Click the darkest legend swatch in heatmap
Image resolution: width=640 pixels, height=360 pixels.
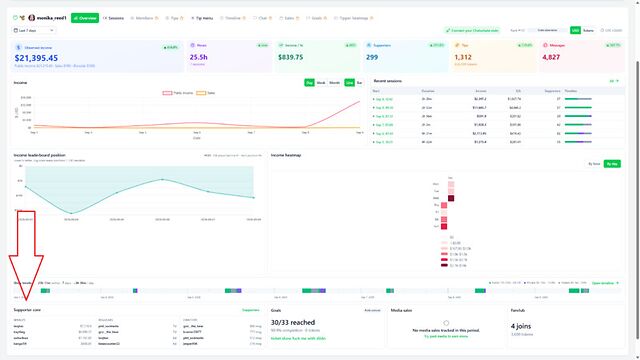444,265
